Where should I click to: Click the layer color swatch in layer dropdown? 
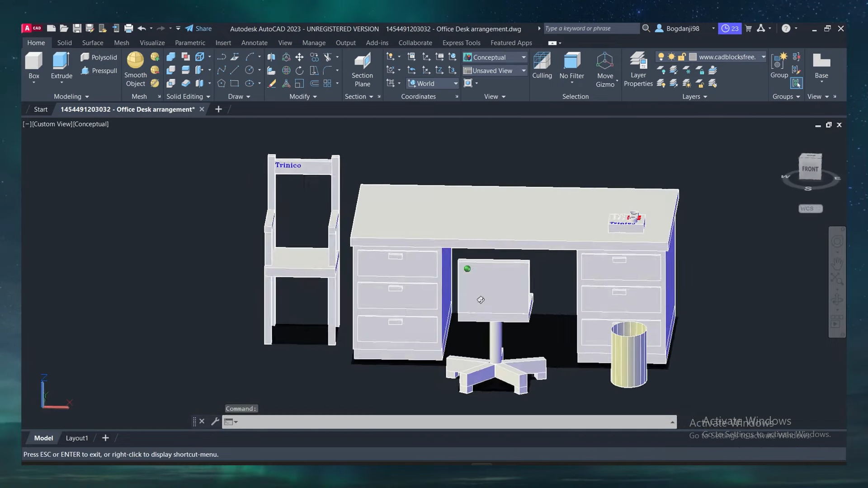[x=693, y=57]
